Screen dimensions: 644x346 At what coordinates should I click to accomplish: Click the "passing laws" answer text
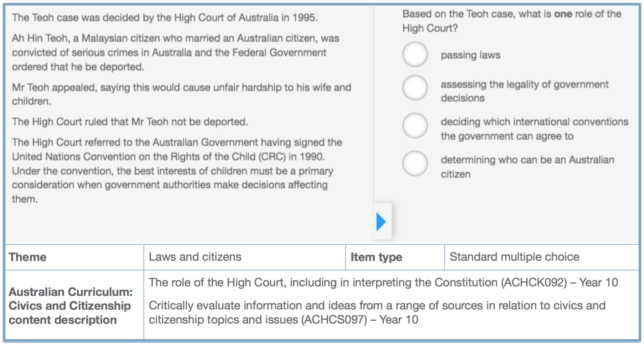click(x=470, y=55)
